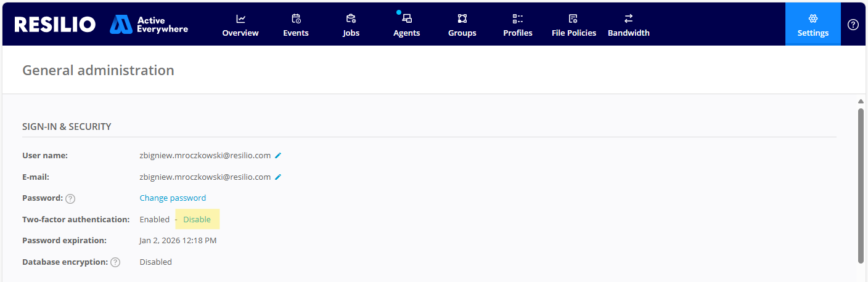
Task: Disable two-factor authentication
Action: [197, 219]
